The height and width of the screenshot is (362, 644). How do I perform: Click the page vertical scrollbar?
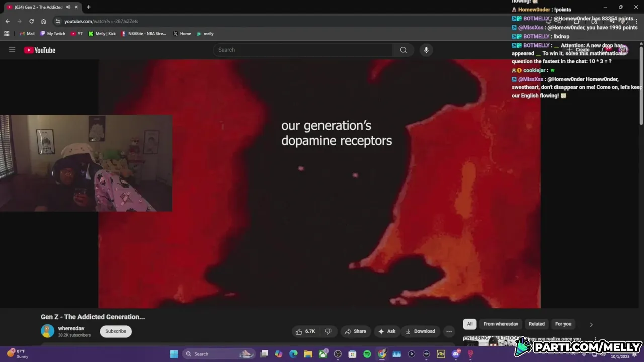pos(641,85)
